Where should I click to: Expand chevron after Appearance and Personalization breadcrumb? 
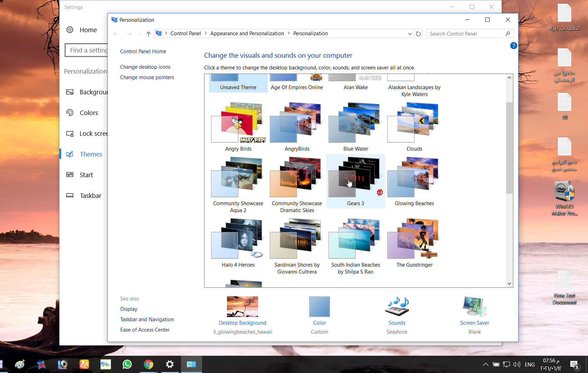point(288,34)
